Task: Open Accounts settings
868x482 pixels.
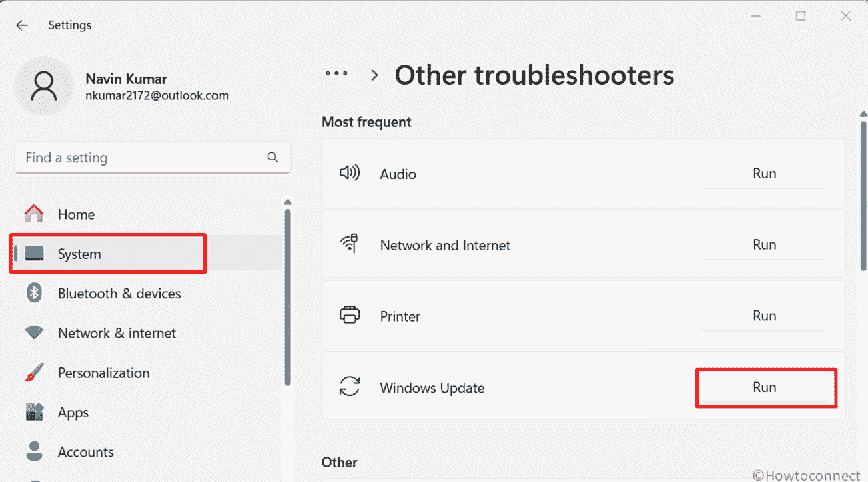Action: pyautogui.click(x=148, y=451)
